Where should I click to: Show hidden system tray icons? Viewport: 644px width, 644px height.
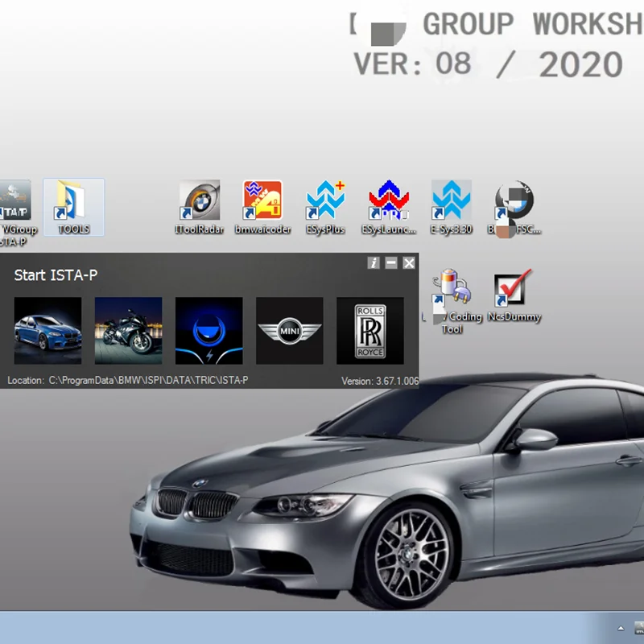point(621,628)
